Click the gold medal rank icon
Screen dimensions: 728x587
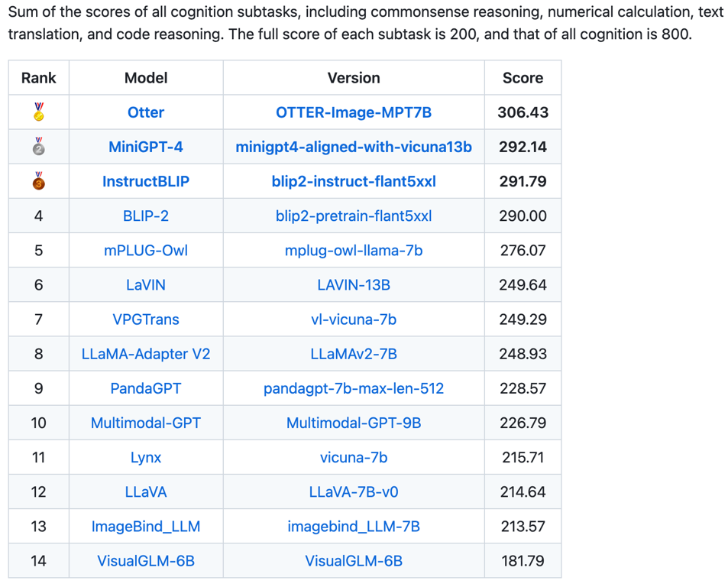[38, 112]
